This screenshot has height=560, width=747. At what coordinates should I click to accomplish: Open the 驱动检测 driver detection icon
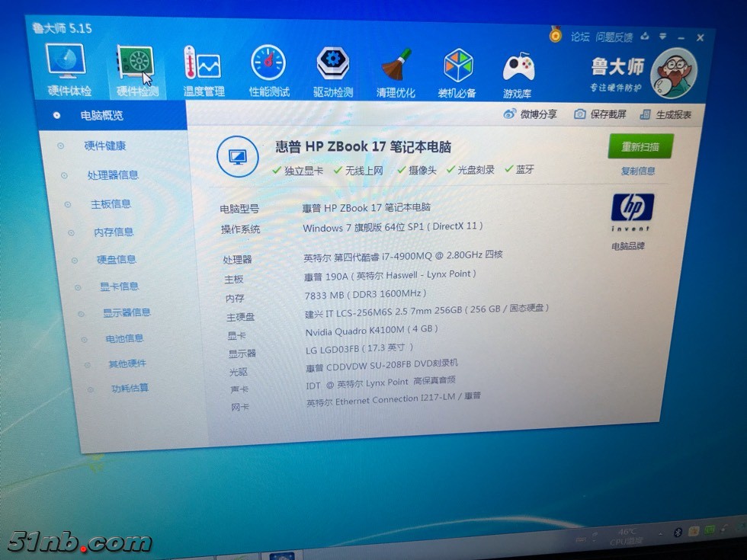[x=333, y=71]
